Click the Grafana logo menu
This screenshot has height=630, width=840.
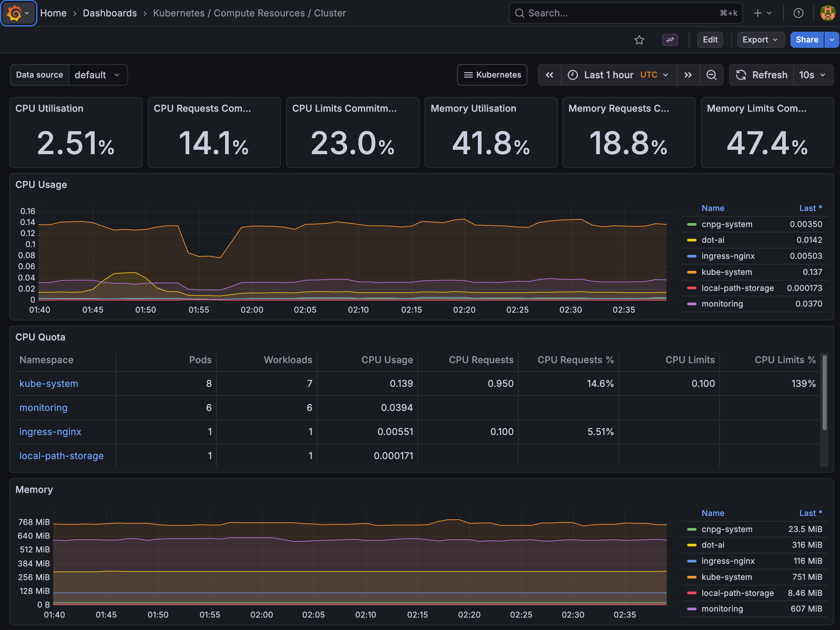pos(18,13)
